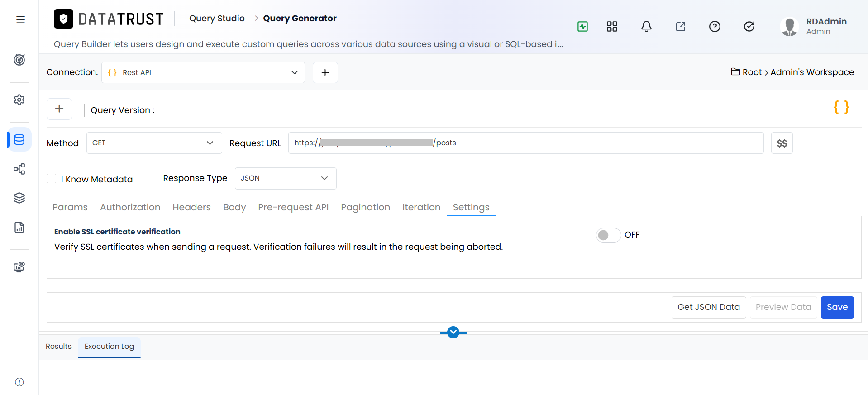Click 'Enable SSL certificate verification' heading
The image size is (868, 395).
click(117, 232)
